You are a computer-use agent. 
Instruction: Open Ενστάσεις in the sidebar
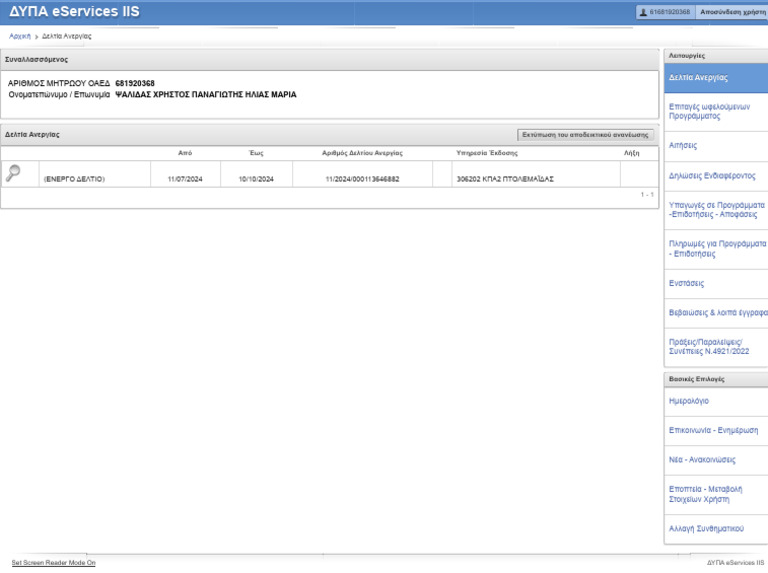tap(716, 284)
